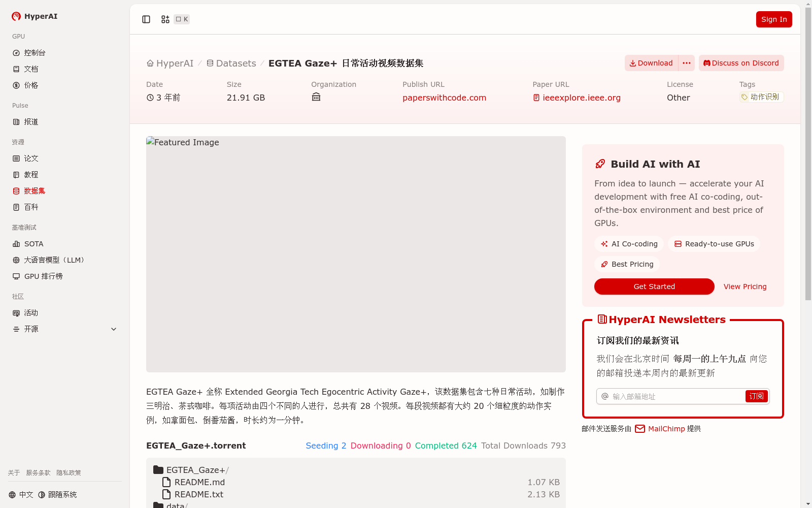Click the AI Co-coding chip
The width and height of the screenshot is (812, 508).
(629, 244)
